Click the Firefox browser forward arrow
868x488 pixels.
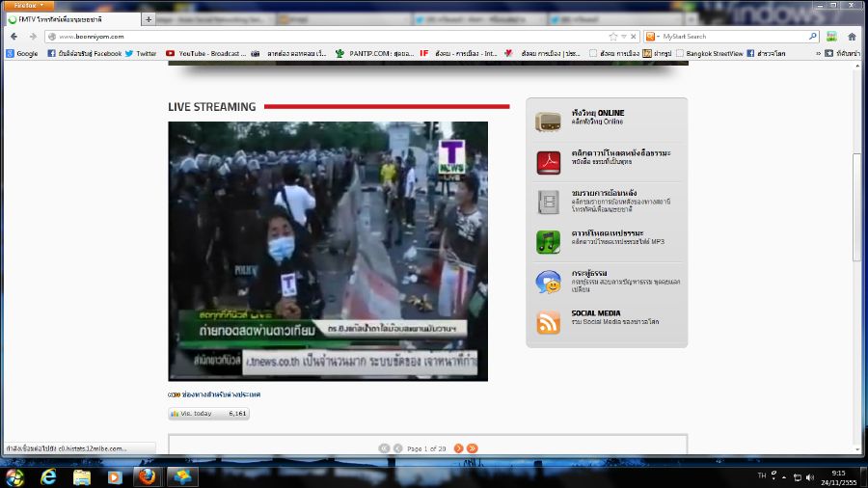tap(33, 37)
